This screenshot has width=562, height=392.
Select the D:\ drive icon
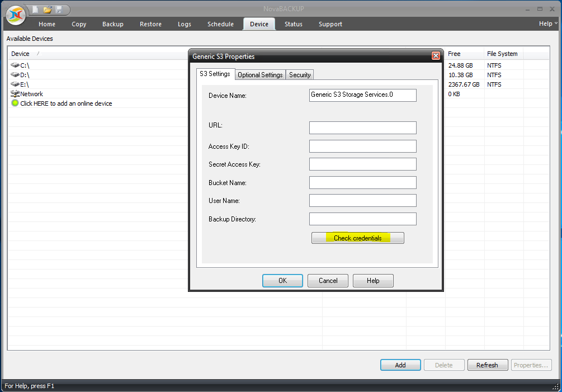click(15, 74)
